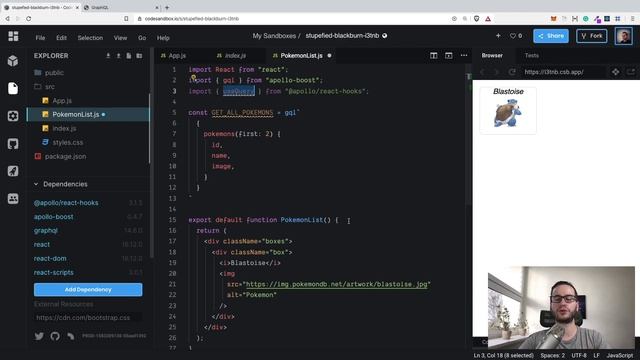
Task: Toggle the preview window icon in editor
Action: point(449,56)
